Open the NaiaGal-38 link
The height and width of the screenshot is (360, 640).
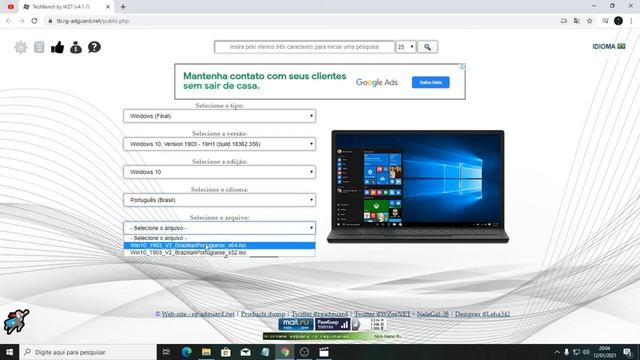click(x=433, y=314)
